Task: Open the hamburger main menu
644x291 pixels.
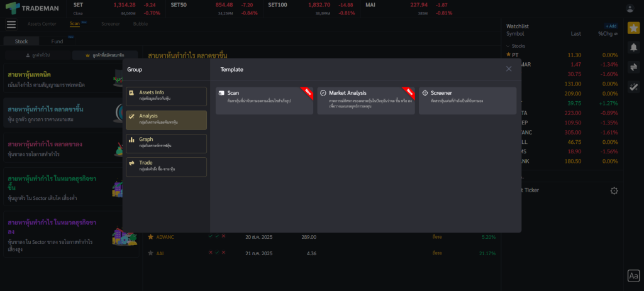Action: (11, 25)
